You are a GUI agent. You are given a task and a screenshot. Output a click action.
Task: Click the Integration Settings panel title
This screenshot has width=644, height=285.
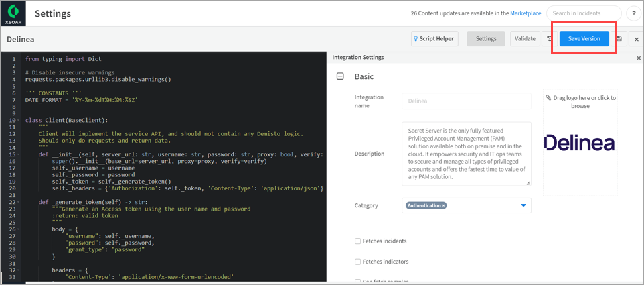pos(358,58)
